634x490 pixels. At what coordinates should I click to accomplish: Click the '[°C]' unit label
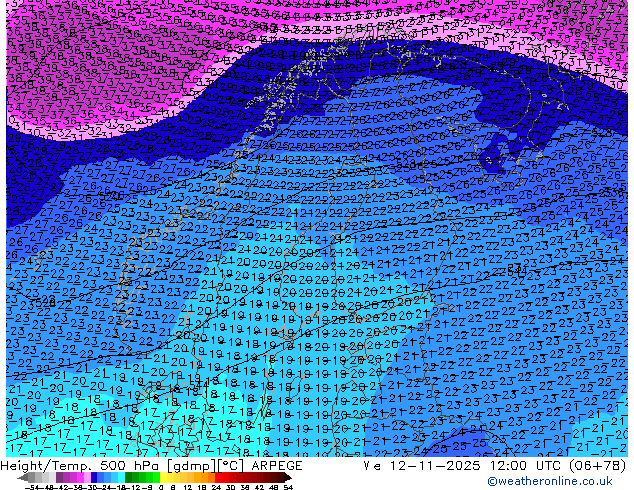point(231,466)
